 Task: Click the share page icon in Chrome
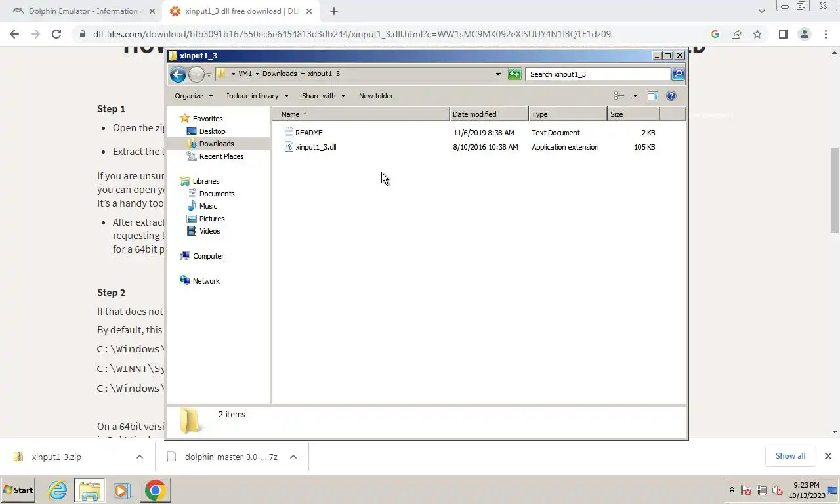point(736,34)
